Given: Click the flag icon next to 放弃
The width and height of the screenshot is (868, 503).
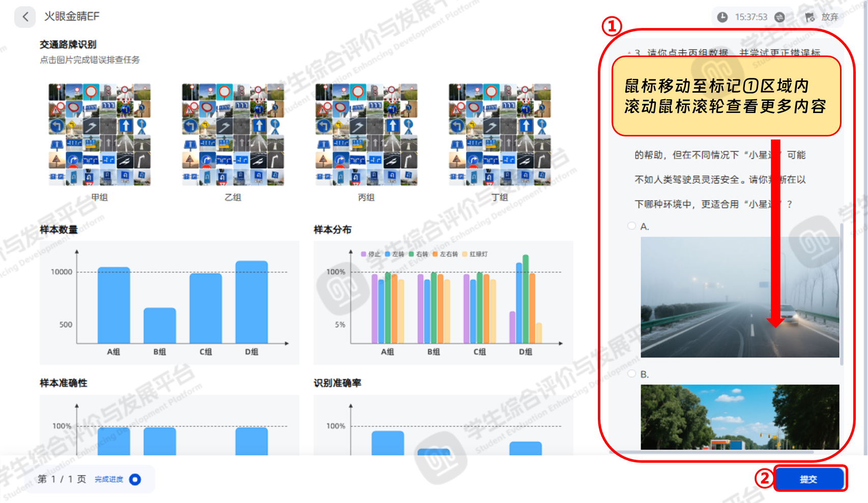Looking at the screenshot, I should pyautogui.click(x=809, y=17).
